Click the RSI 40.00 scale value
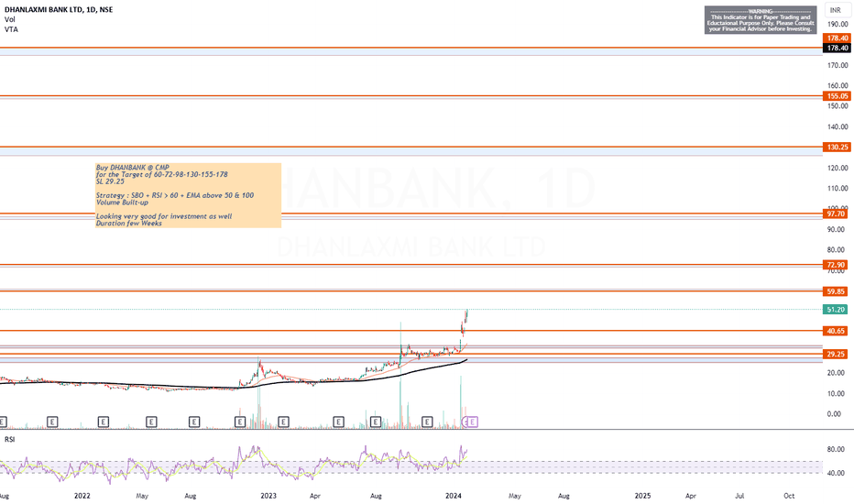The image size is (854, 504). tap(836, 473)
